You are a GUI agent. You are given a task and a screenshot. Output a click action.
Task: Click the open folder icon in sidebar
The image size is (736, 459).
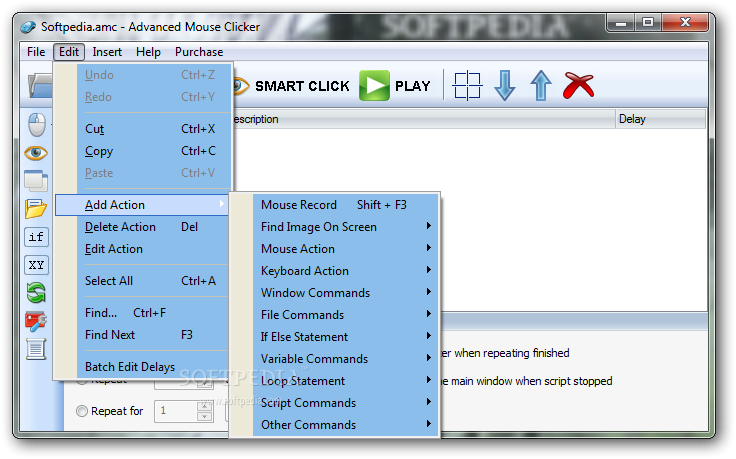click(36, 209)
